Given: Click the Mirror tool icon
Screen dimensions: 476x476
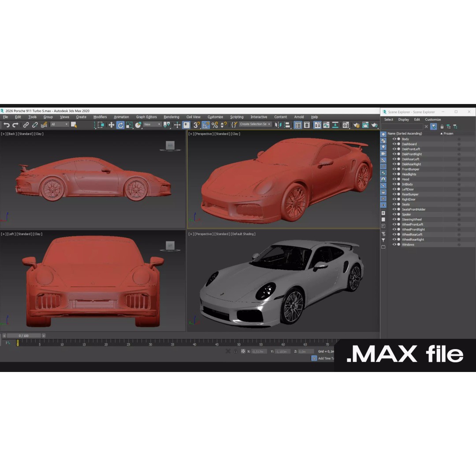Looking at the screenshot, I should pos(278,125).
